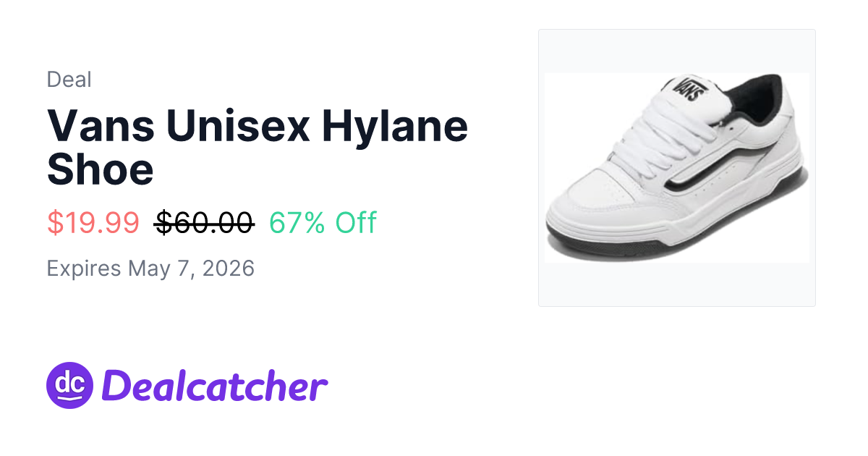Click the green 67% Off badge
This screenshot has height=456, width=868.
click(323, 223)
